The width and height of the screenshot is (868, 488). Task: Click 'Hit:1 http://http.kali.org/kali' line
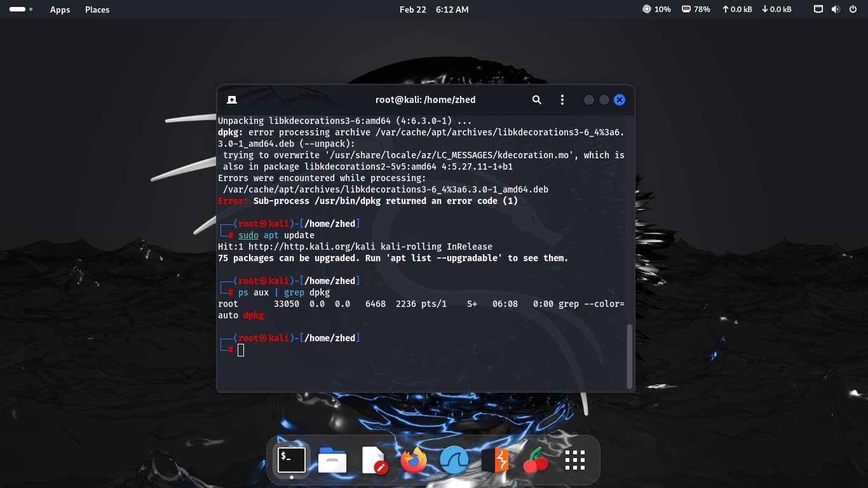tap(355, 247)
